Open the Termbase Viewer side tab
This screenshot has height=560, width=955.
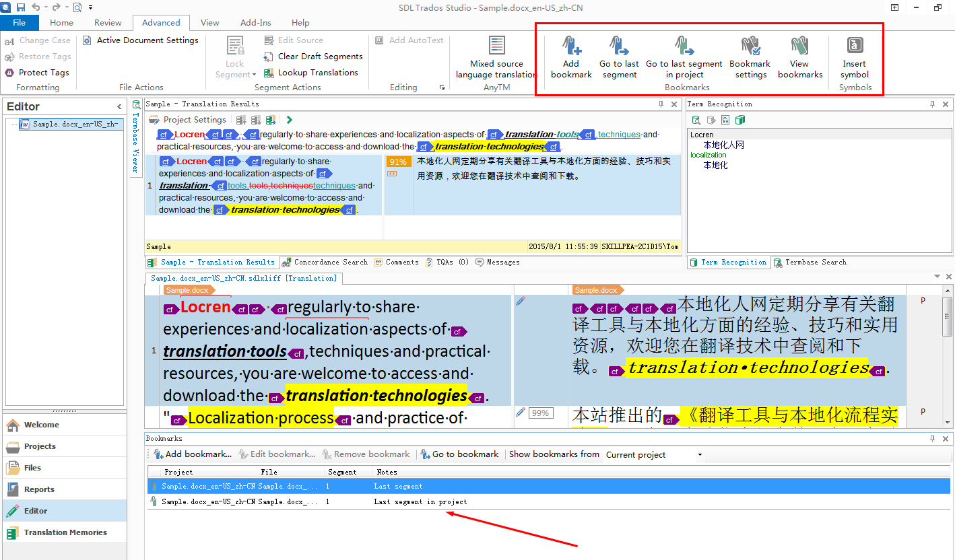(x=136, y=137)
